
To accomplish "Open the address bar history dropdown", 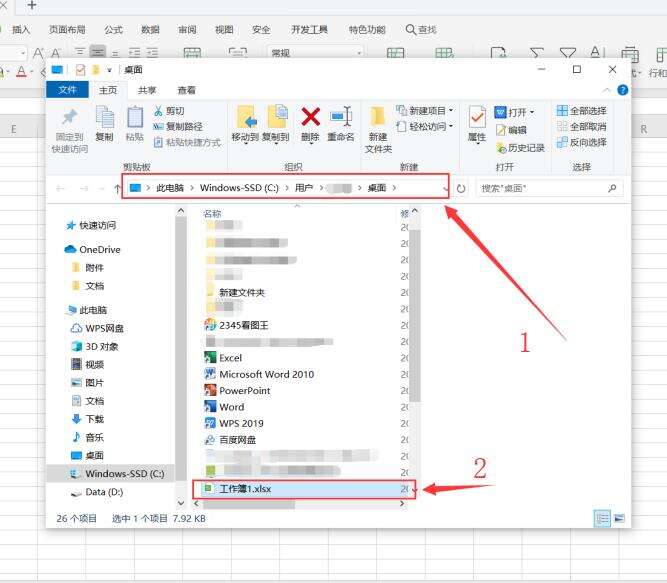I will click(x=445, y=188).
